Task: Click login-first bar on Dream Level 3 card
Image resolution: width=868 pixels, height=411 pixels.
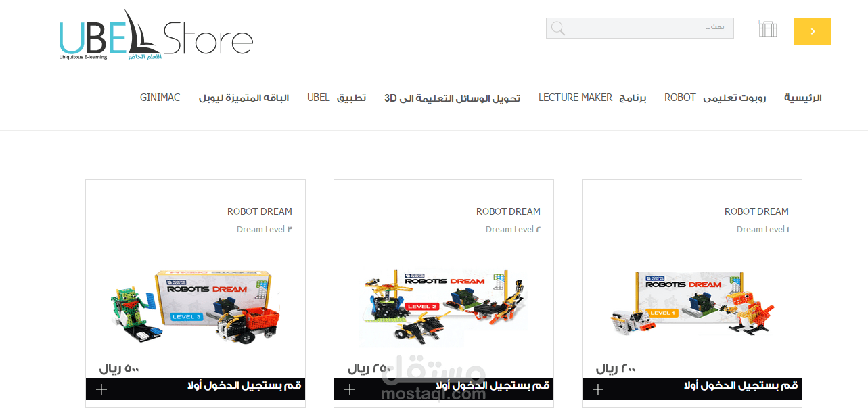Action: (x=196, y=389)
